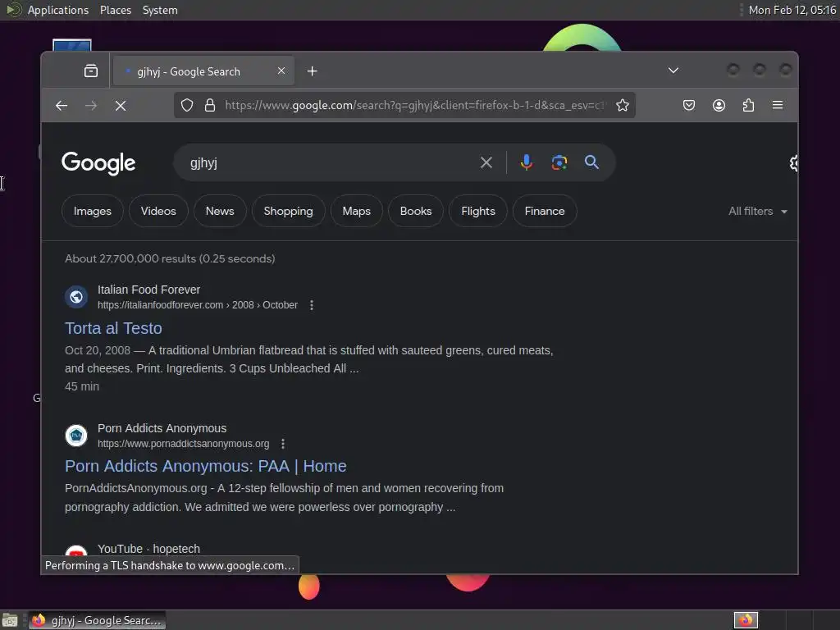Screen dimensions: 840x630
Task: Stop loading the page with X button
Action: pyautogui.click(x=121, y=106)
